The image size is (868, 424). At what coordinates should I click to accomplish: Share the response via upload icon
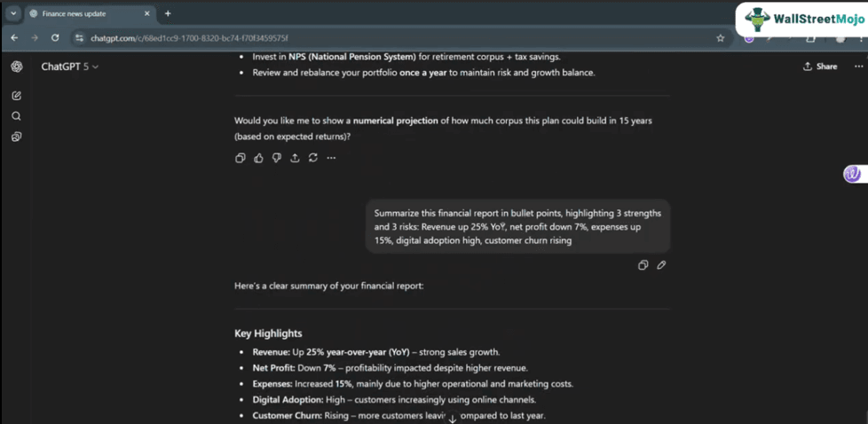[295, 158]
